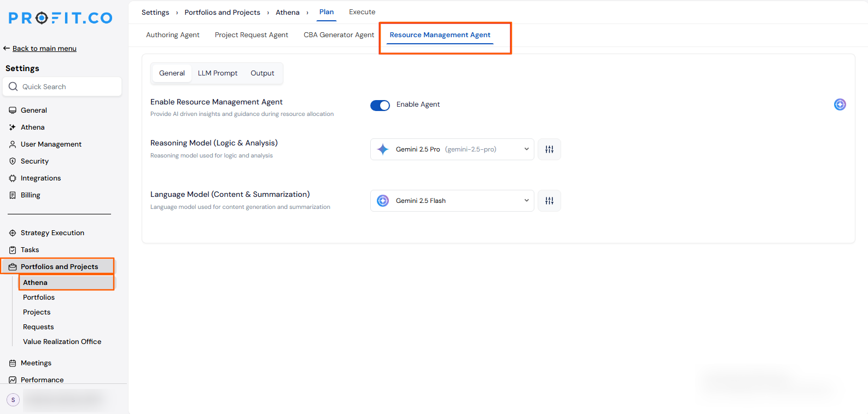
Task: Click the magnifier icon in Quick Search
Action: 13,86
